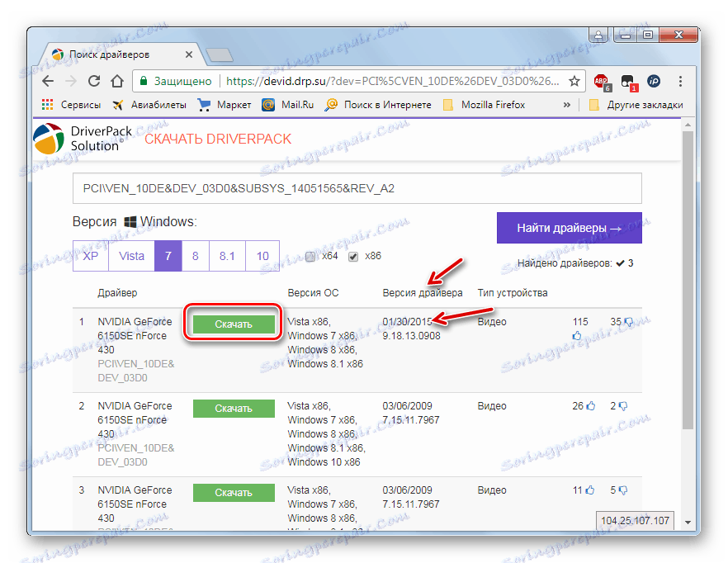Open the home page icon
Image resolution: width=728 pixels, height=563 pixels.
(117, 81)
